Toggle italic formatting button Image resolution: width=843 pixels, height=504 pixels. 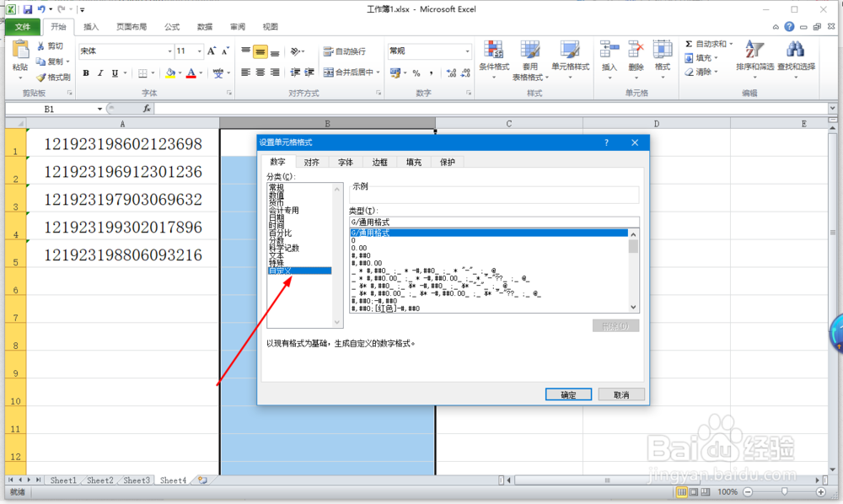(100, 73)
